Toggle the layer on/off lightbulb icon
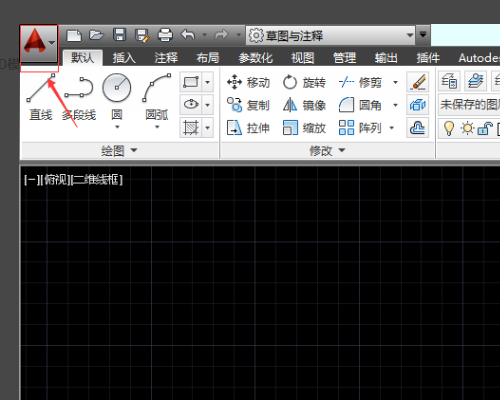 click(449, 128)
